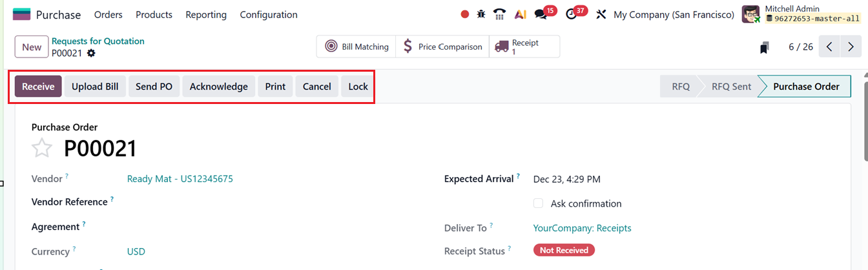Screen dimensions: 868x270
Task: Open company switcher My Company (San Francisco)
Action: [x=674, y=14]
